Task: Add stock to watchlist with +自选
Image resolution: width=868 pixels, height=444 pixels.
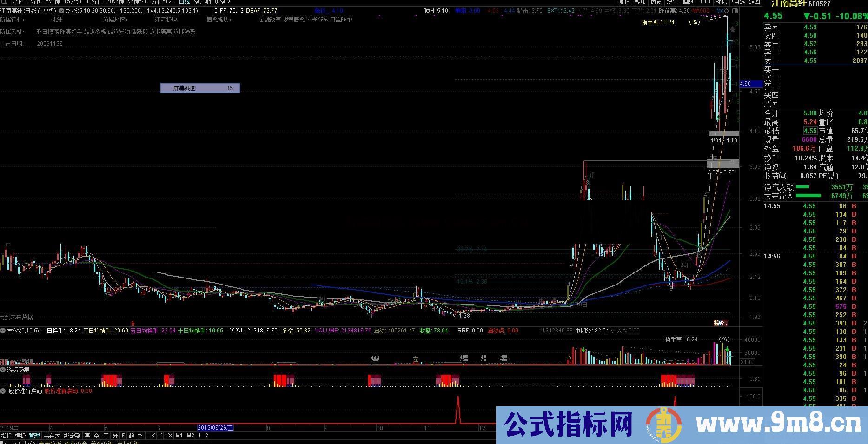Action: (737, 3)
